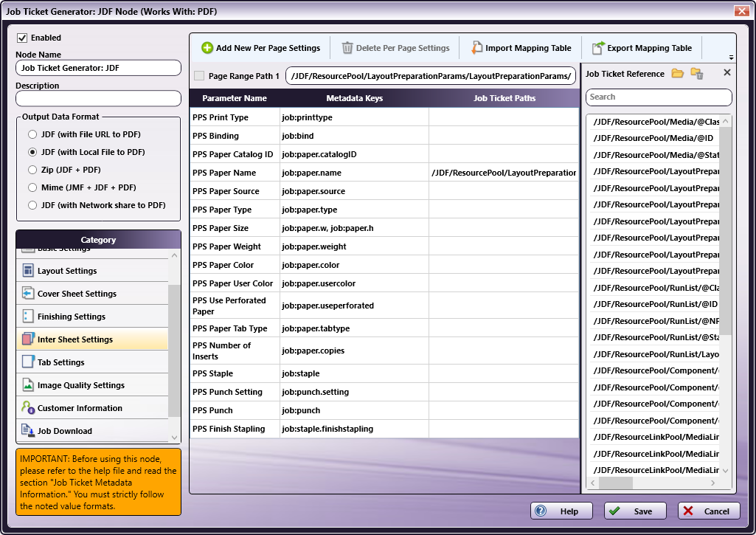Click the Delete Per Page Settings trash icon
The height and width of the screenshot is (535, 756).
coord(347,48)
